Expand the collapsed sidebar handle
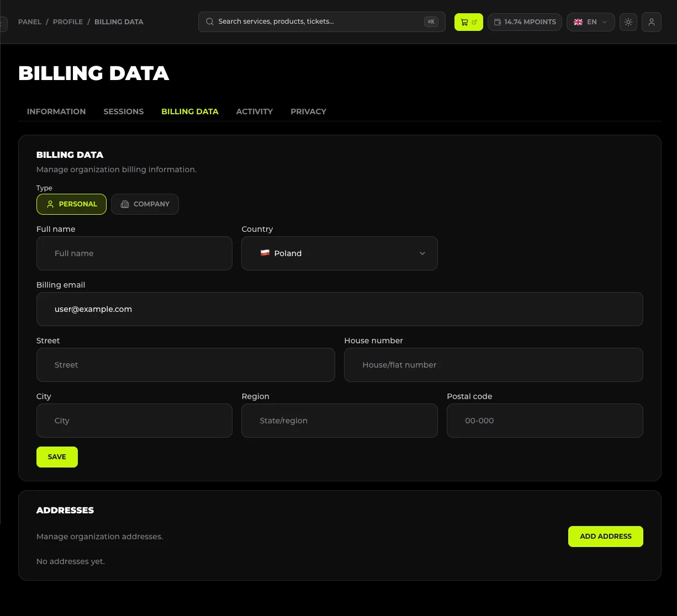Screen dimensions: 677x616 tap(3, 24)
